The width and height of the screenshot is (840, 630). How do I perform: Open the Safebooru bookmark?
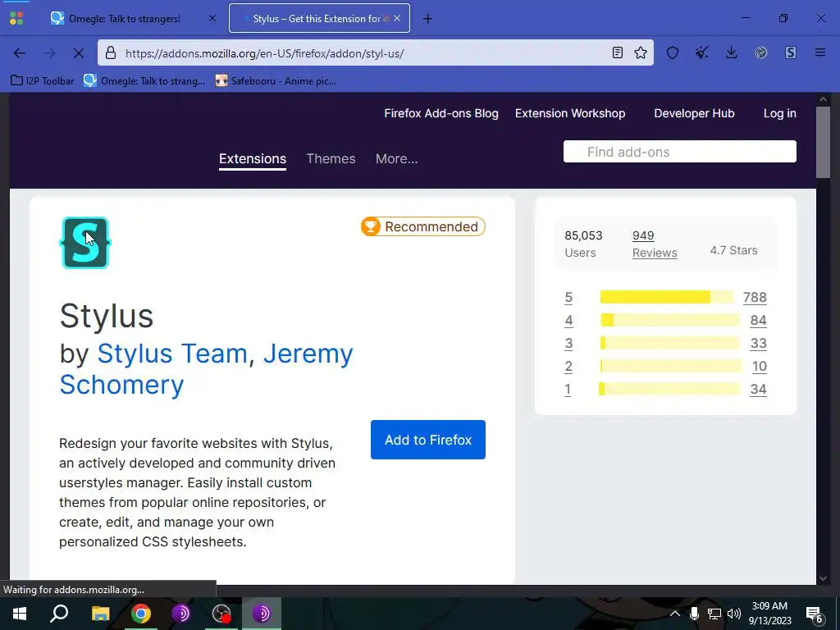[276, 81]
